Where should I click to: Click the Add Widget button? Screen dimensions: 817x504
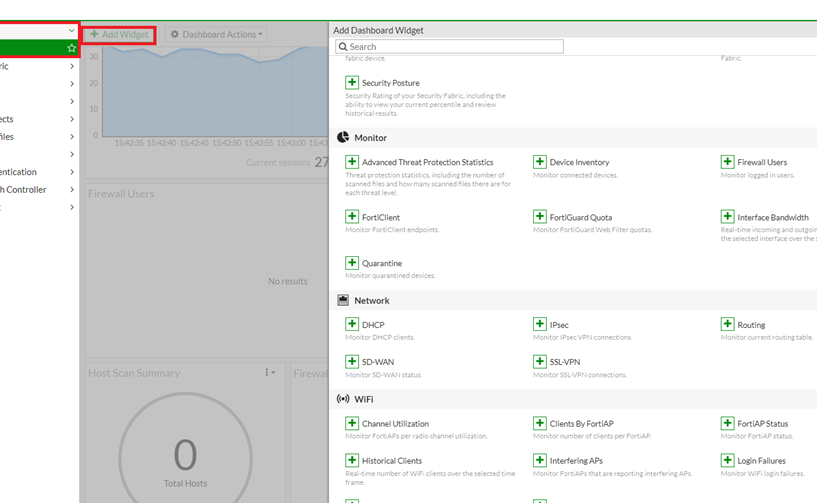point(119,35)
